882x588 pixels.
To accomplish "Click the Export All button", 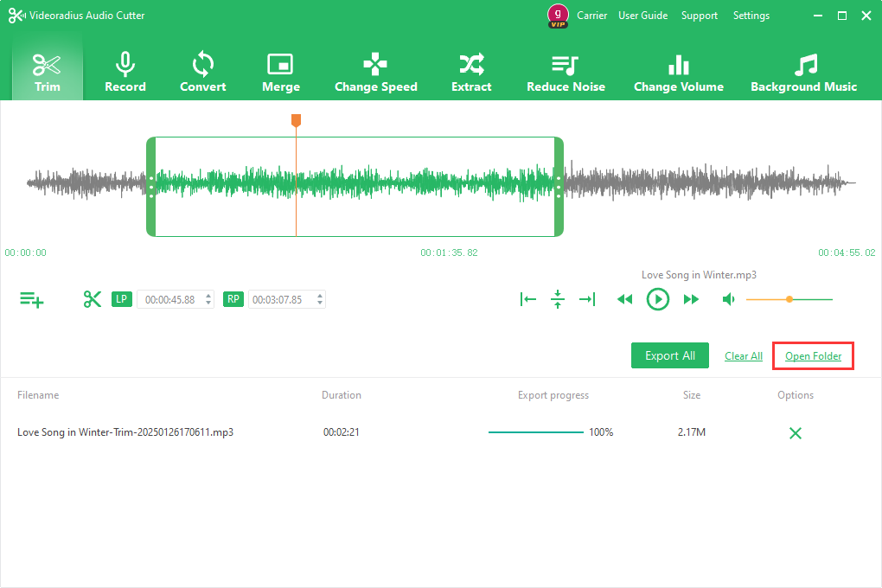I will tap(670, 355).
